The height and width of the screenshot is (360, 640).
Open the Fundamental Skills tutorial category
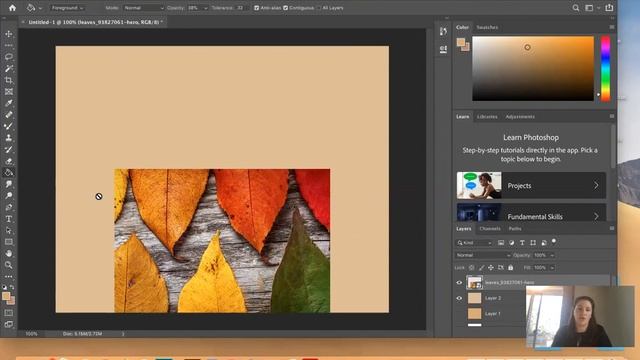coord(531,213)
